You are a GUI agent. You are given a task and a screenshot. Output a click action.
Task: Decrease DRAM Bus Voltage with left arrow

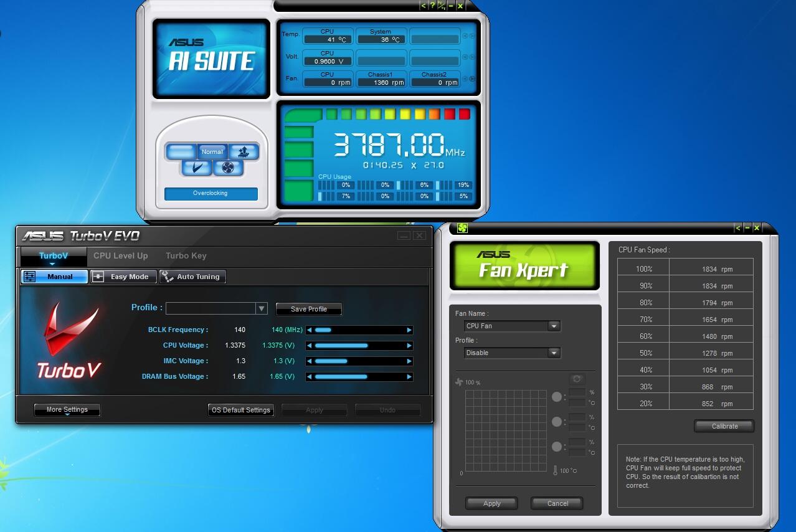tap(309, 376)
